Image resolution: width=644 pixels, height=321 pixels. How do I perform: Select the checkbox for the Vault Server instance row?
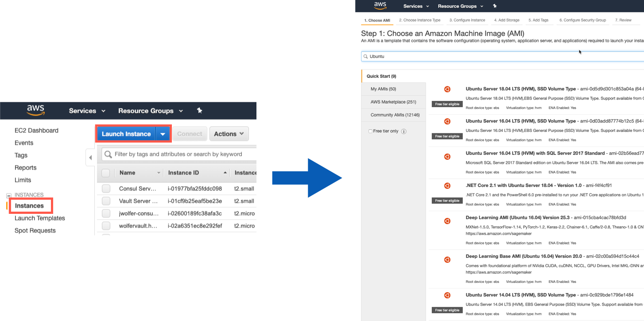[106, 201]
